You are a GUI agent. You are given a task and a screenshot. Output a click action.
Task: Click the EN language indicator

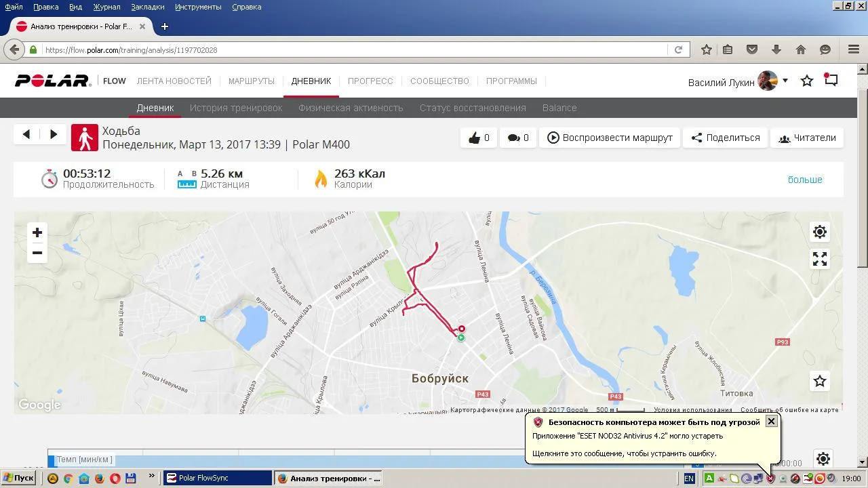[689, 479]
